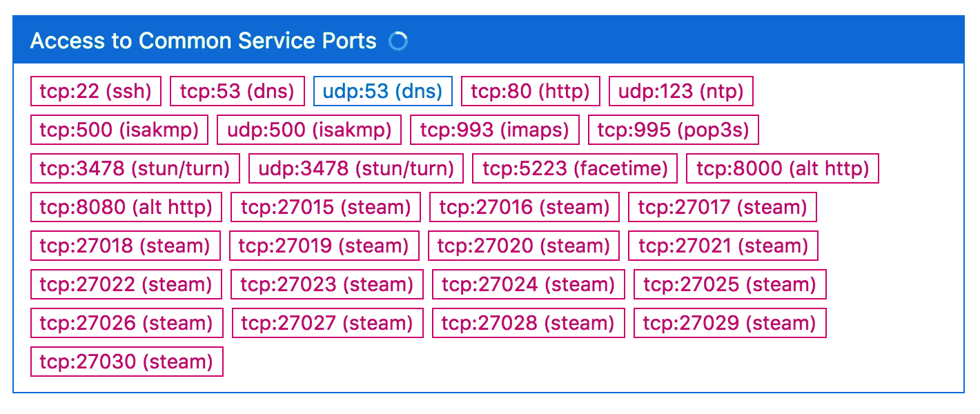980x414 pixels.
Task: Select the tcp:8080 (alt http) tag
Action: [x=126, y=207]
